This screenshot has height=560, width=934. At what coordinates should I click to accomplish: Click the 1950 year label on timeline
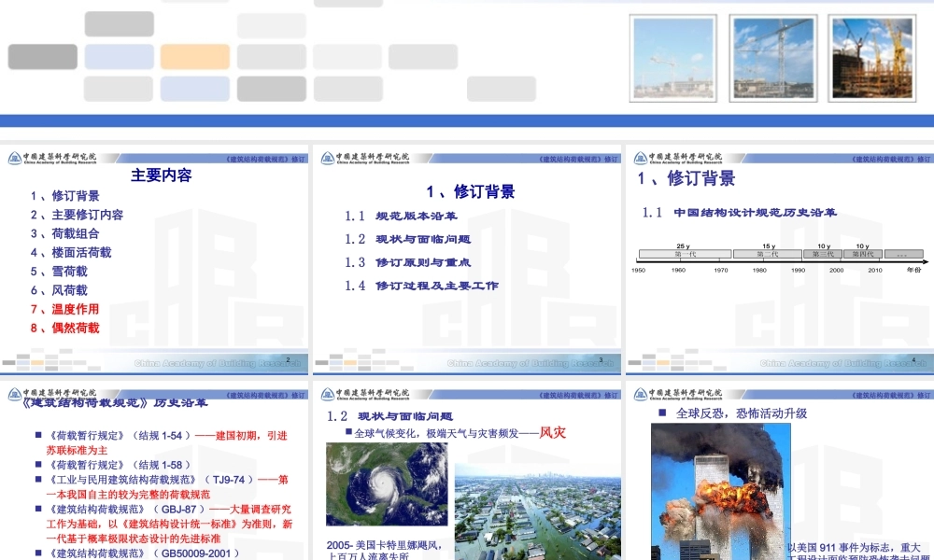pyautogui.click(x=638, y=270)
